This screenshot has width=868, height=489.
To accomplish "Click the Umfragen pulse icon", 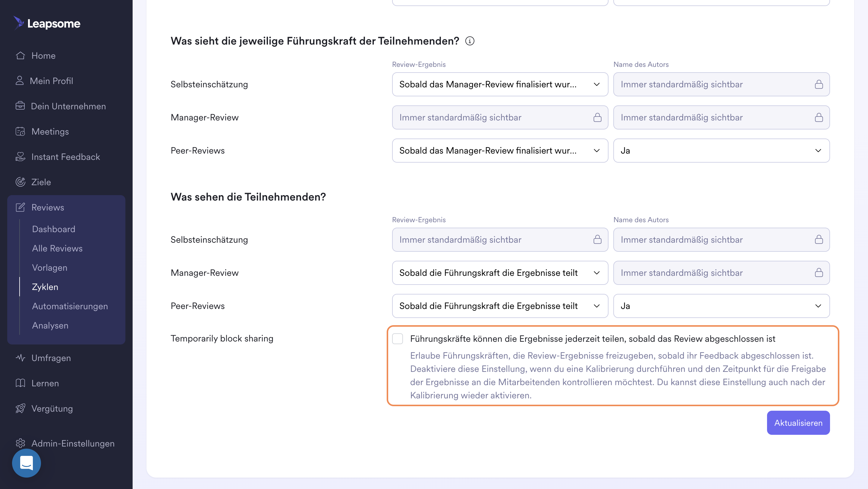I will coord(20,358).
